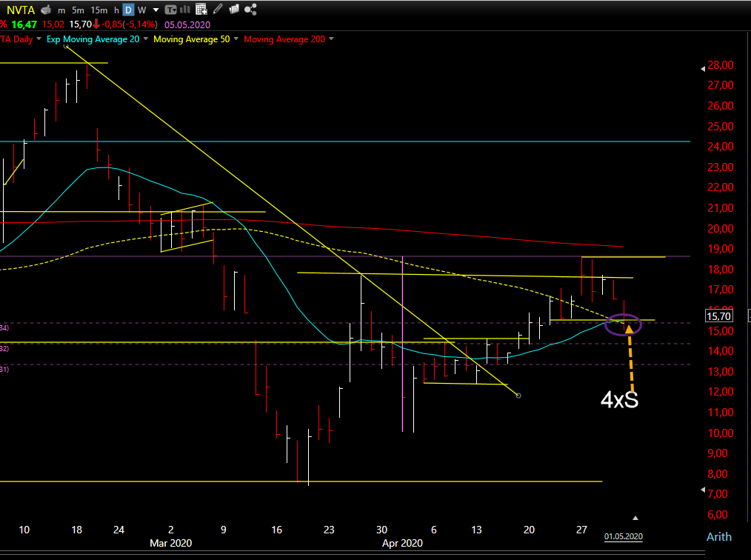Open the calendar grid icon
Viewport: 751px width, 560px height.
click(201, 10)
